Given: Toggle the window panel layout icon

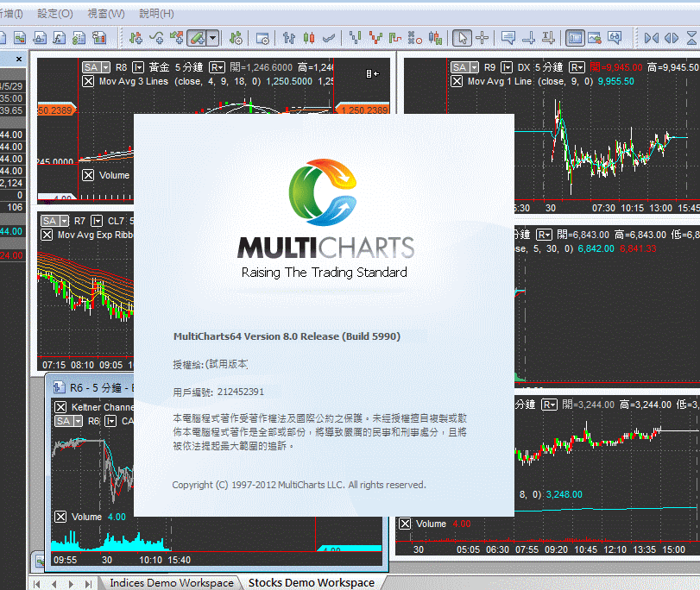Looking at the screenshot, I should point(576,38).
